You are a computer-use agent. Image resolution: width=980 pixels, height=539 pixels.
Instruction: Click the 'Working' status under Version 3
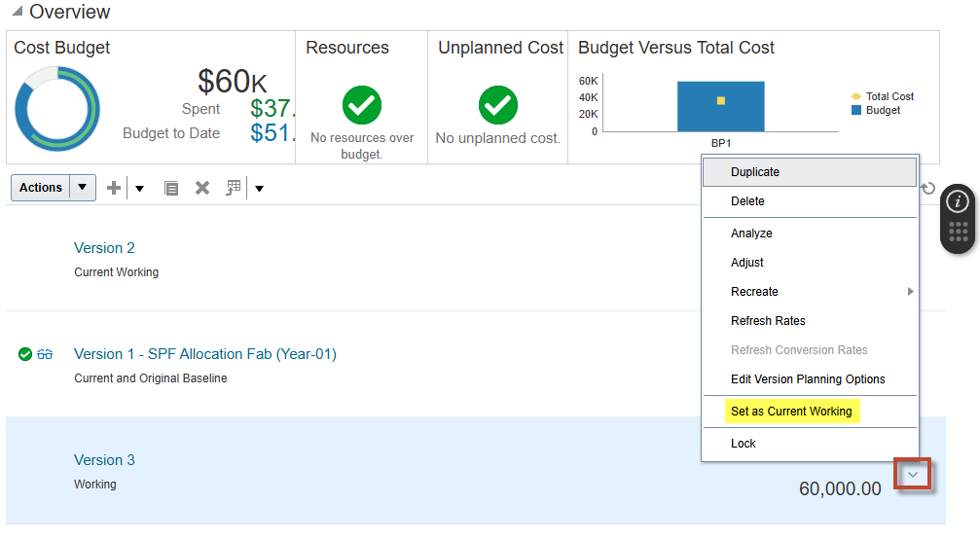(x=95, y=485)
